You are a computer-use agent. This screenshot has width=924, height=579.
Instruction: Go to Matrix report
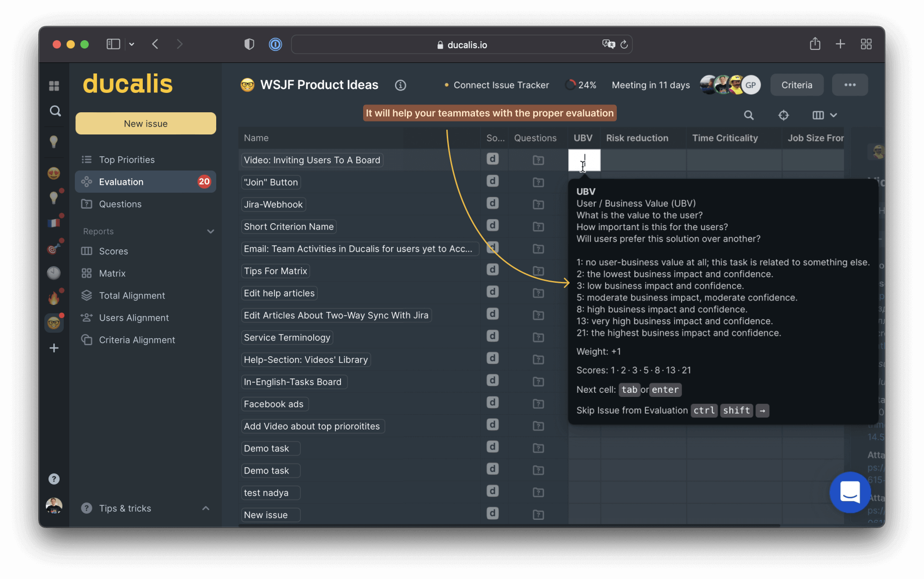[112, 274]
